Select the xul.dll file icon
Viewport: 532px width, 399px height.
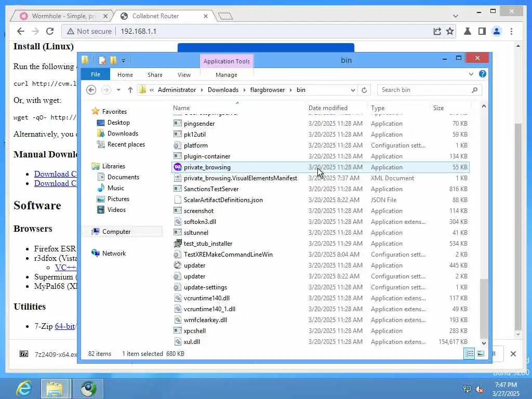click(178, 342)
